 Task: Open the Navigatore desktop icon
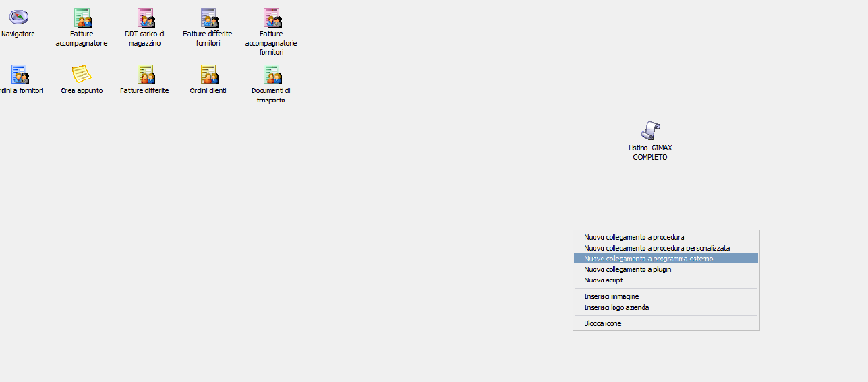18,18
